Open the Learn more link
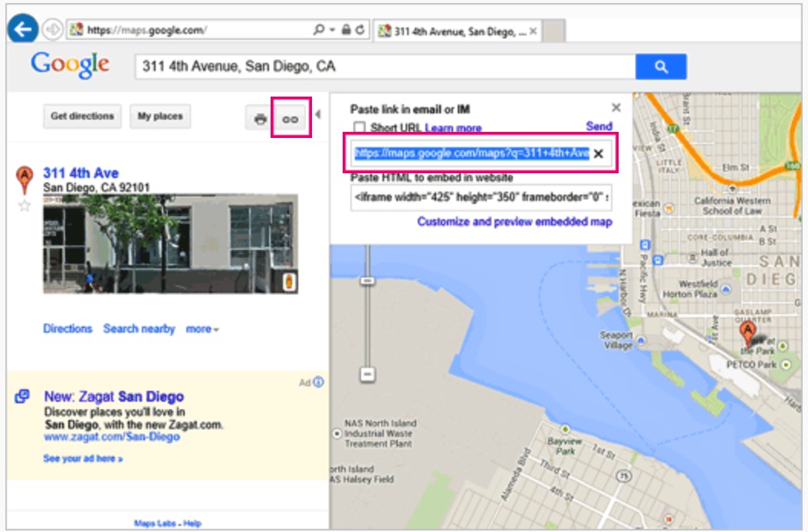The width and height of the screenshot is (808, 532). pos(453,127)
